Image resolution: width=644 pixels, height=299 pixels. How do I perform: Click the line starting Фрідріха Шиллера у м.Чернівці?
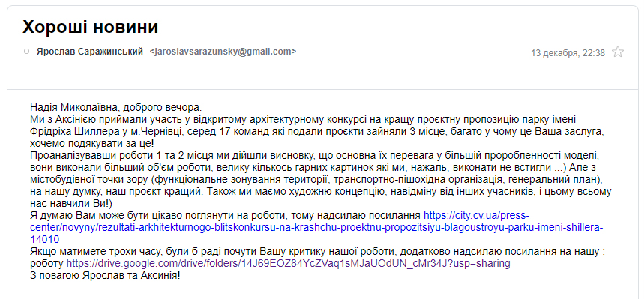(x=316, y=131)
